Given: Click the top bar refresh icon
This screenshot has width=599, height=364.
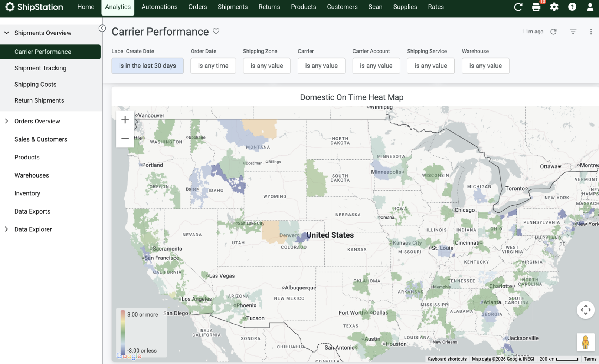Looking at the screenshot, I should coord(518,7).
